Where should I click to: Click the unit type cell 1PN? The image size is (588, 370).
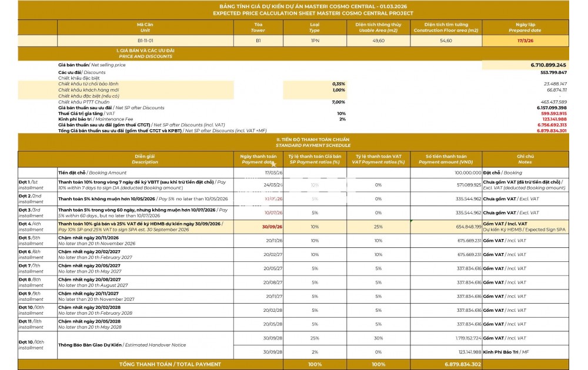coord(315,41)
